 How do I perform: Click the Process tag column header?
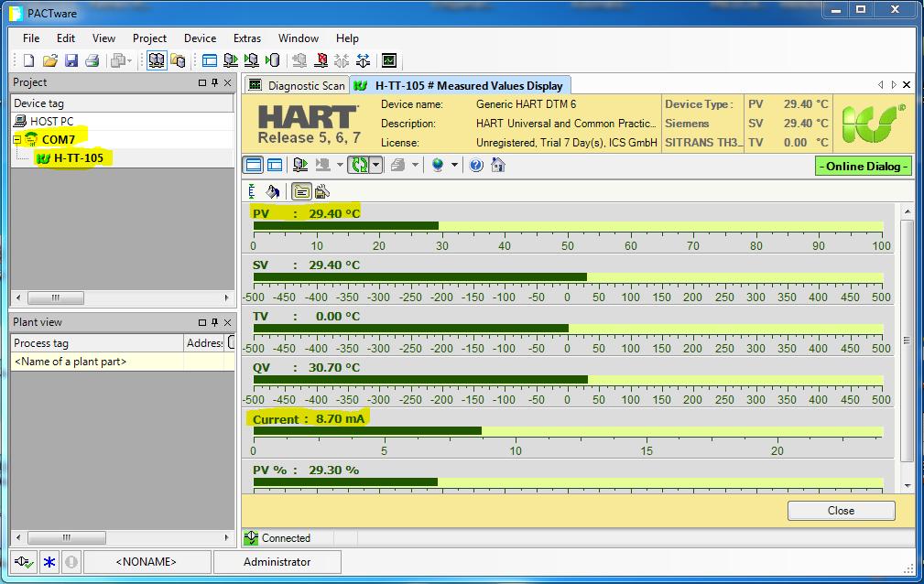coord(97,343)
